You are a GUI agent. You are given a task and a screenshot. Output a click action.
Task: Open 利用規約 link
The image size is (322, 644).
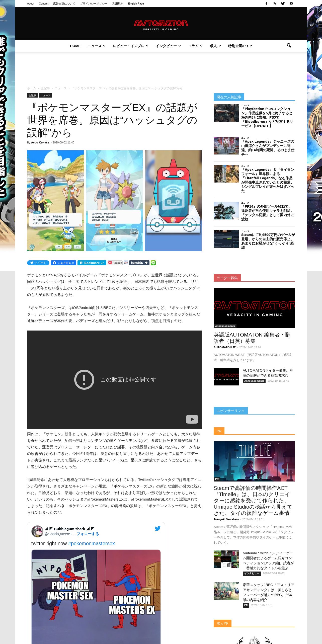coord(118,4)
